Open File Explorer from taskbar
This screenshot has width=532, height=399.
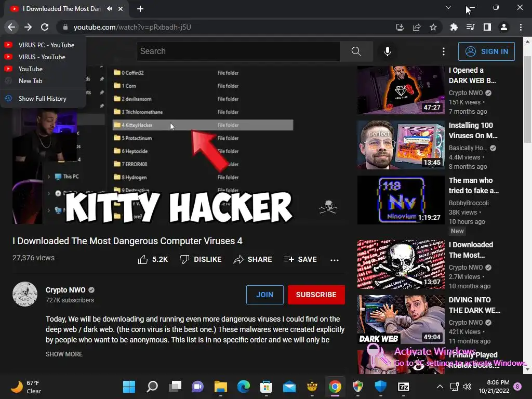pyautogui.click(x=220, y=387)
